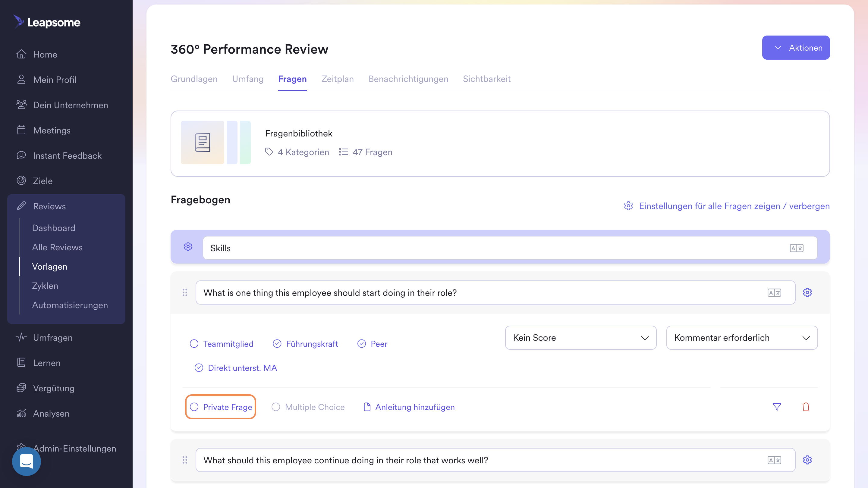This screenshot has height=488, width=868.
Task: Open Automatisierungen in sidebar
Action: pos(70,305)
